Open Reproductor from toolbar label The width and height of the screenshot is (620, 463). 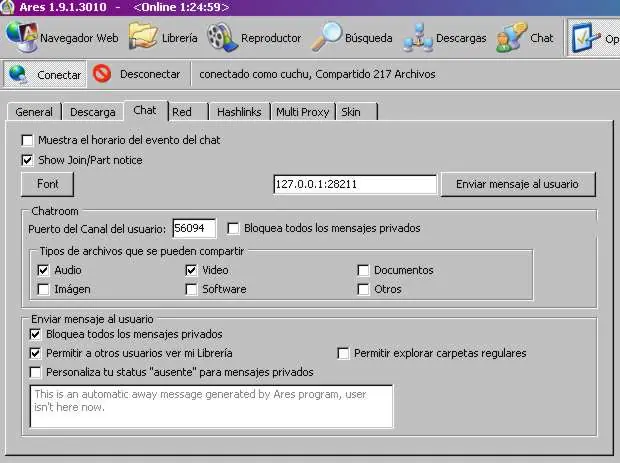tap(271, 38)
